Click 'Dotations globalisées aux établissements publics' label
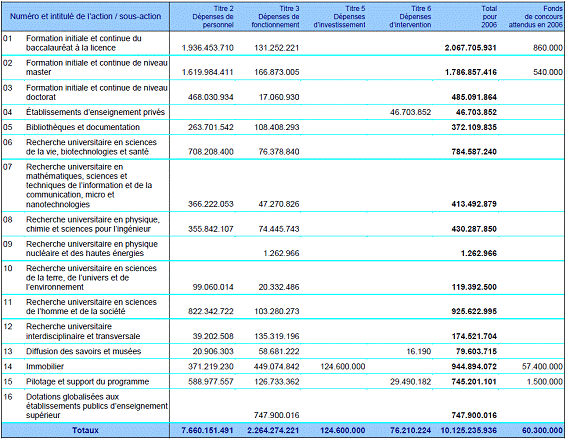 tap(97, 406)
